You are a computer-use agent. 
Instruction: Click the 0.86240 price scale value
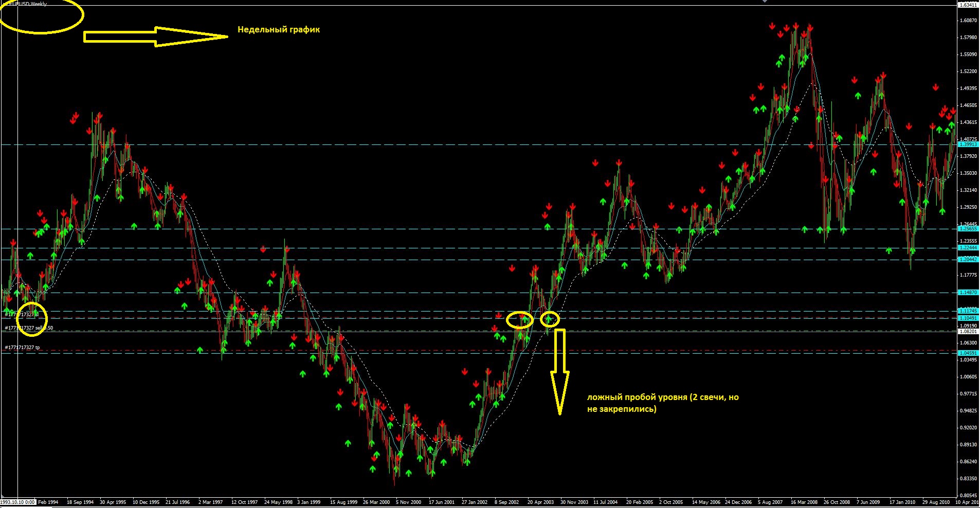click(968, 462)
